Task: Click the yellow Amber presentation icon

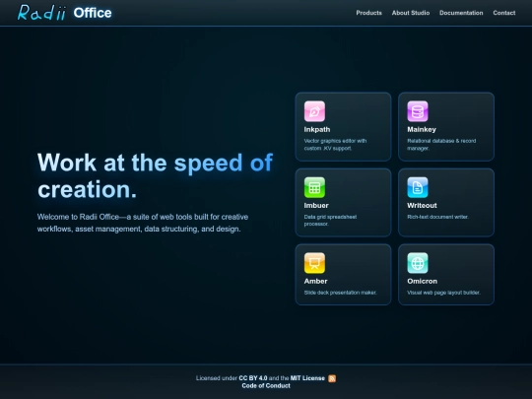Action: 314,263
